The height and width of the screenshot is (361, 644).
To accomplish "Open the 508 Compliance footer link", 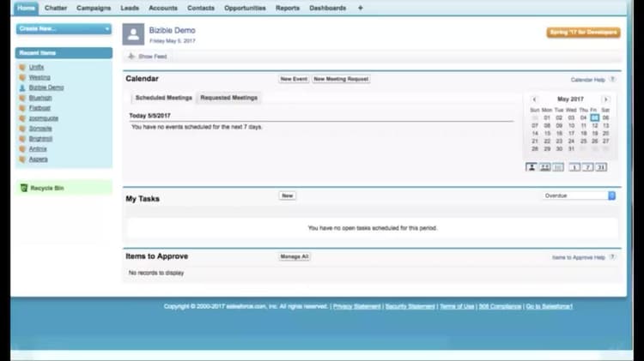I will tap(500, 306).
